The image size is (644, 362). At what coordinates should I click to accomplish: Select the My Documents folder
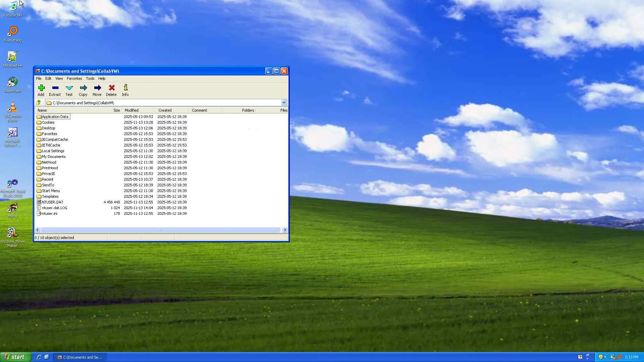point(54,157)
